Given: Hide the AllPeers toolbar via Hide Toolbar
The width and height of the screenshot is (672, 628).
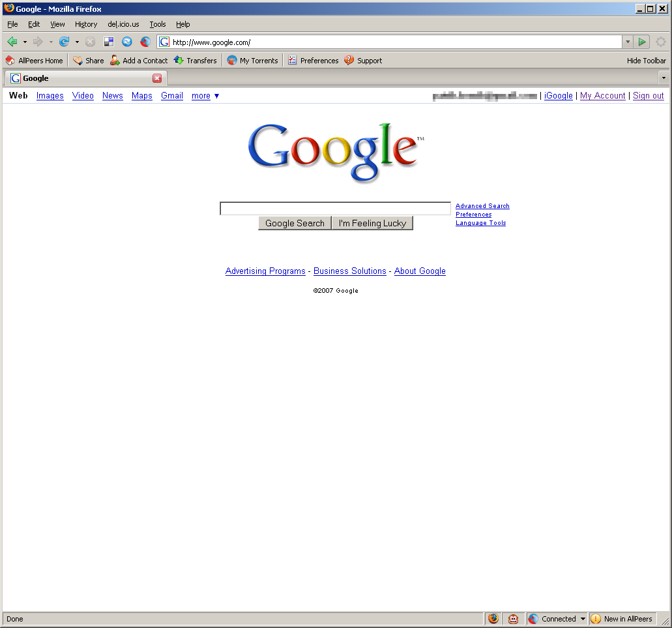Looking at the screenshot, I should (x=647, y=61).
